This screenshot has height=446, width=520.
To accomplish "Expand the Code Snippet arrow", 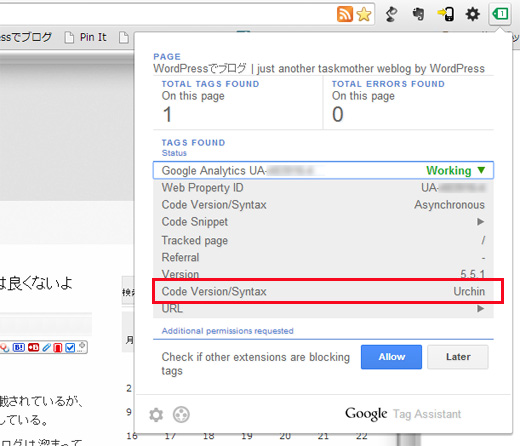I will pyautogui.click(x=480, y=222).
